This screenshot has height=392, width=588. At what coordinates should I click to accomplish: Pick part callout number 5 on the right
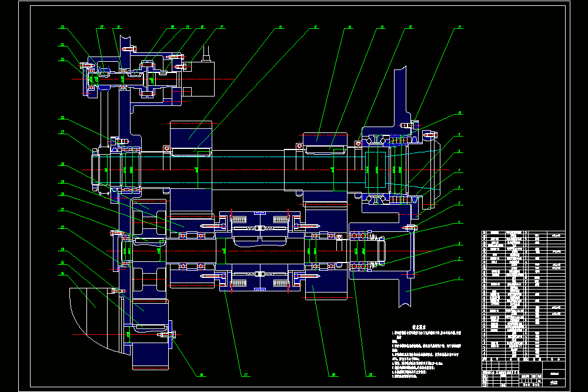pos(460,204)
